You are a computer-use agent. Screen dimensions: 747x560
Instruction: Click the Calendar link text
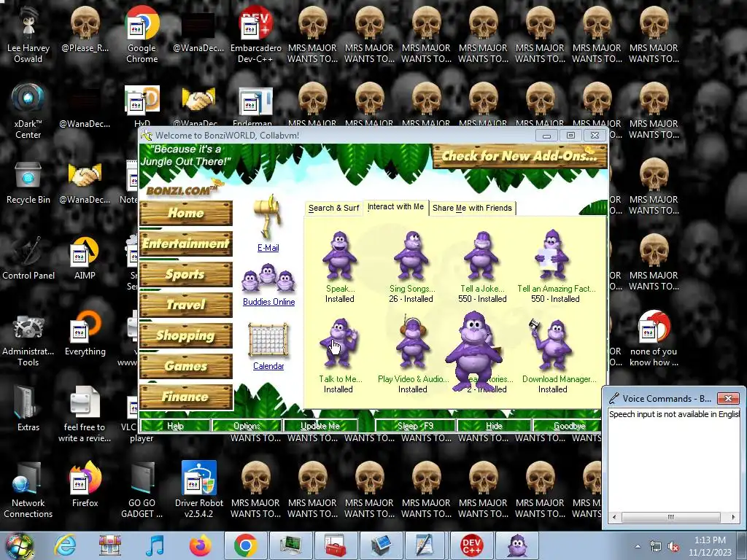click(268, 366)
